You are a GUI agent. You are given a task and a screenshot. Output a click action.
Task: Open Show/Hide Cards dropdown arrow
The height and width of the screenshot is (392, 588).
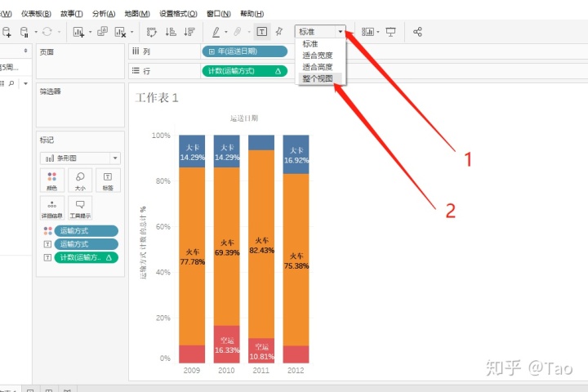378,33
